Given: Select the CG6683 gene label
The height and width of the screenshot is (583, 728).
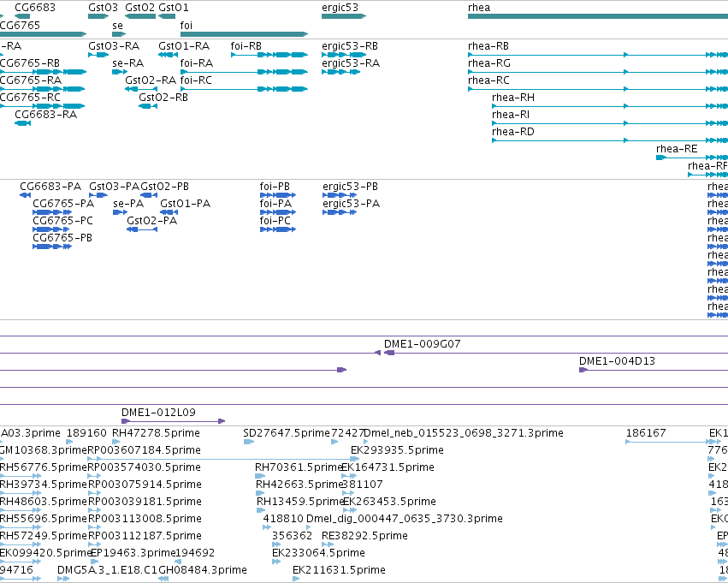Looking at the screenshot, I should 35,8.
